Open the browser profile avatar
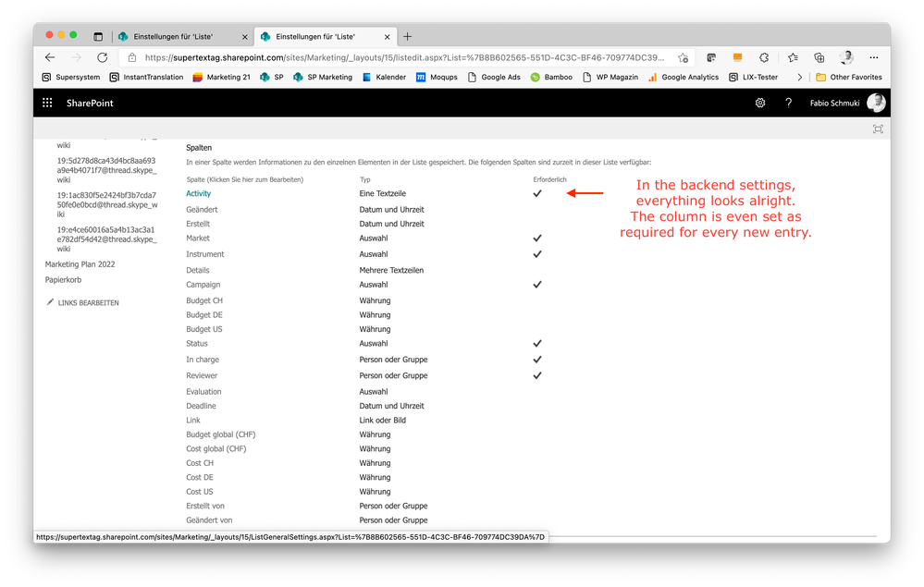Viewport: 924px width, 587px height. (847, 57)
